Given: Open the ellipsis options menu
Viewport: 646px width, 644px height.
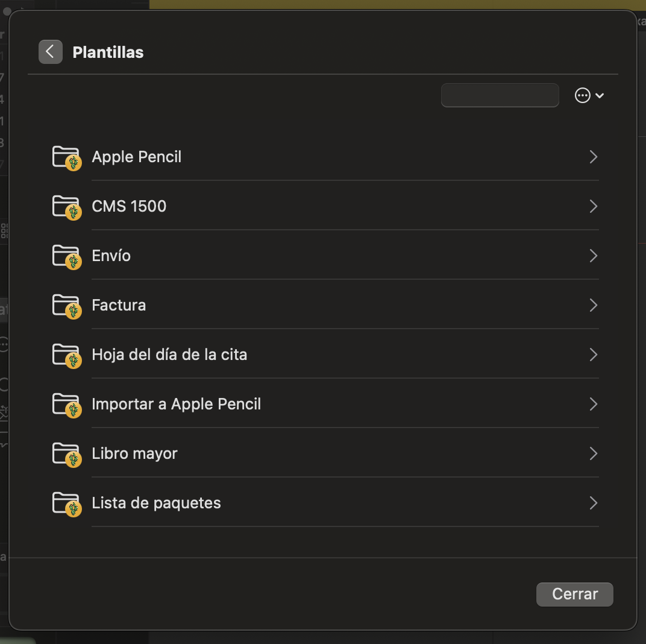Looking at the screenshot, I should pos(589,95).
